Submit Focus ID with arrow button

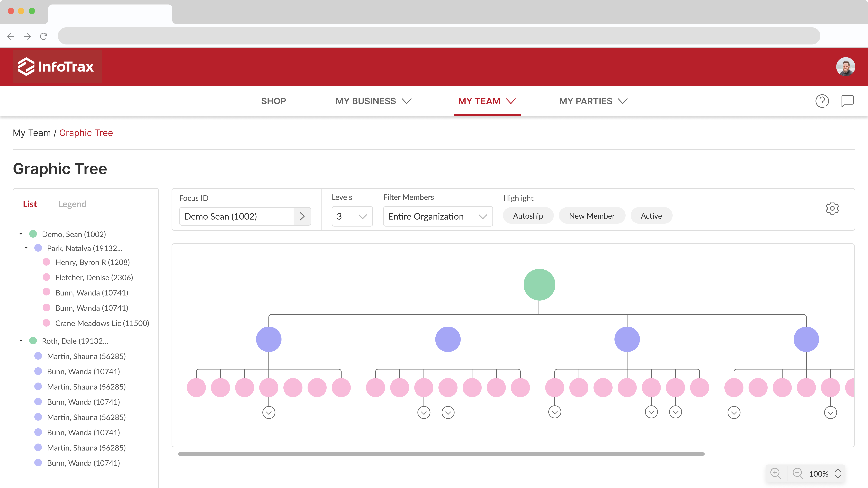point(302,216)
